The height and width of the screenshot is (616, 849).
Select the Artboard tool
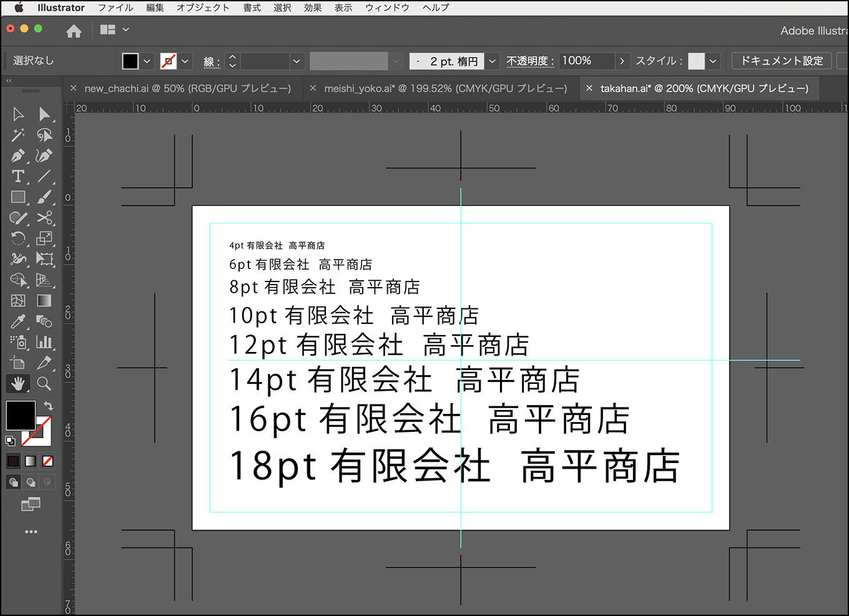tap(18, 363)
